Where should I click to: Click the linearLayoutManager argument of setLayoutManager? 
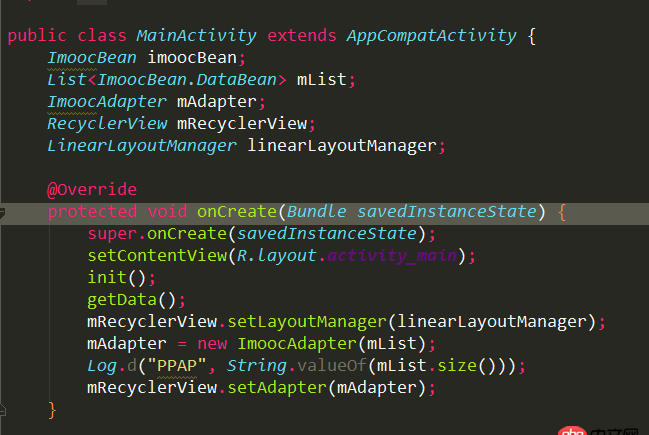[492, 322]
